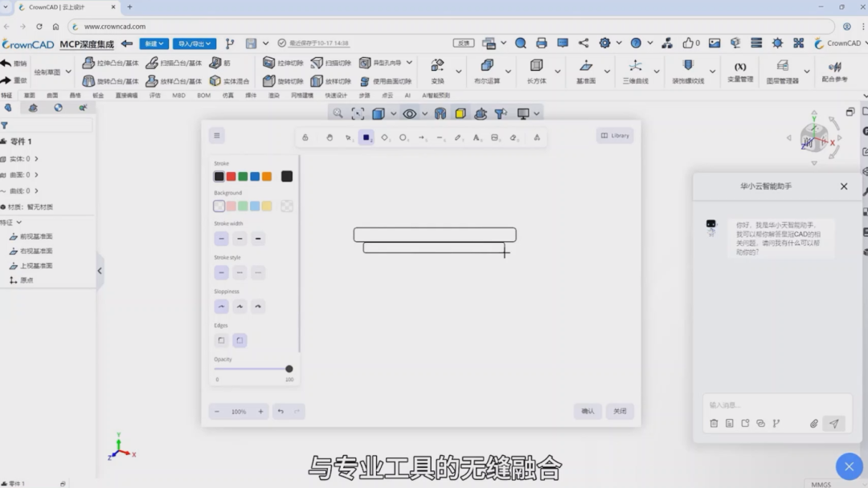Select the Artist sloppiness option
Viewport: 868px width, 488px height.
(x=240, y=306)
